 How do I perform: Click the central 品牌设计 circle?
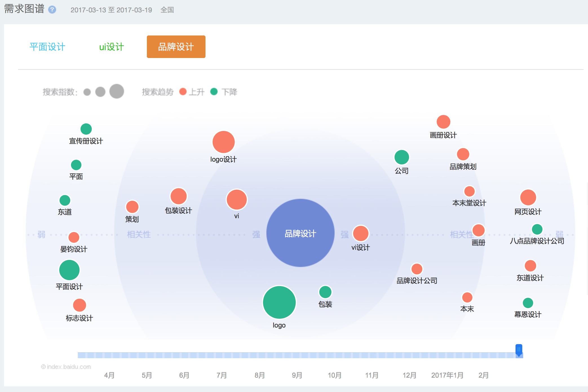coord(300,233)
